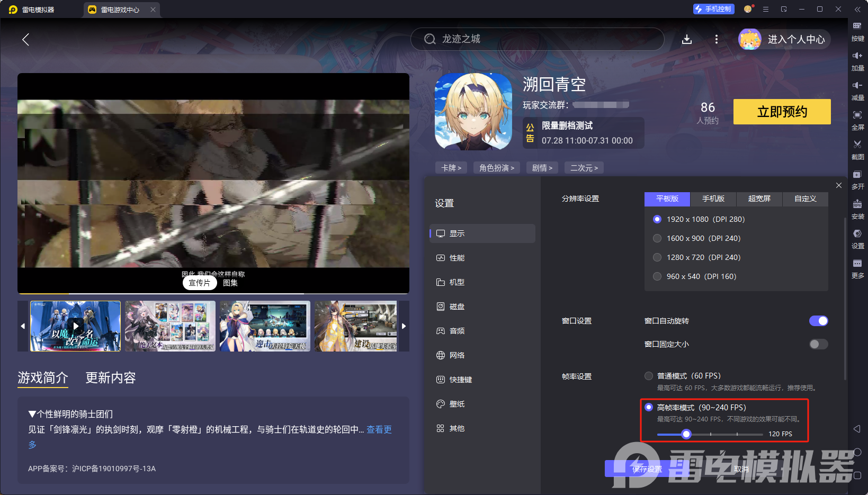Image resolution: width=868 pixels, height=495 pixels.
Task: Switch to 手机版 resolution tab
Action: [x=713, y=199]
